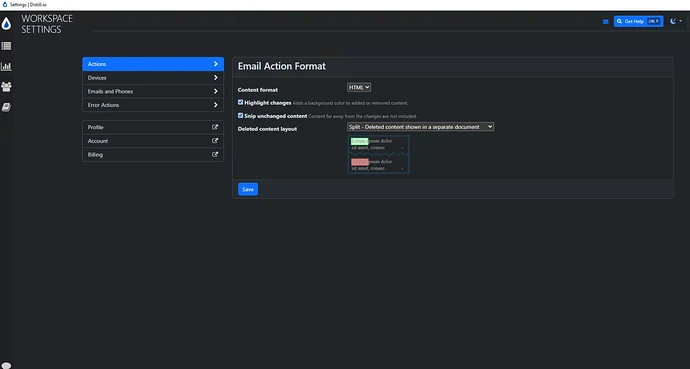Select the Actions settings tab

coord(153,64)
